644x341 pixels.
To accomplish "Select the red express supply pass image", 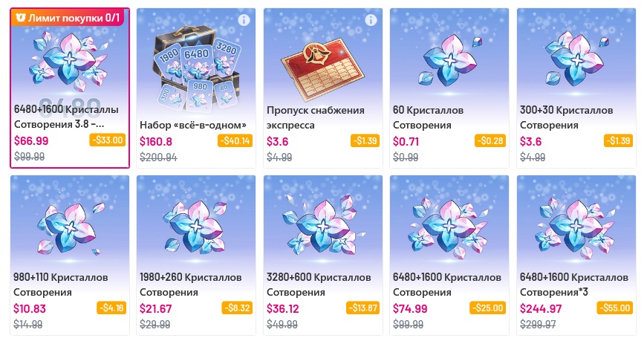I will pos(323,69).
